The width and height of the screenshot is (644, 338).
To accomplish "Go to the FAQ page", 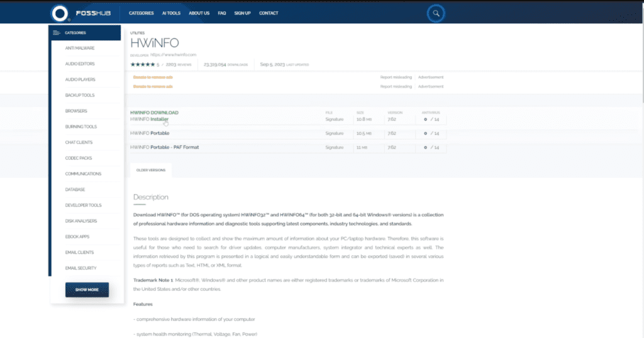I will tap(222, 13).
